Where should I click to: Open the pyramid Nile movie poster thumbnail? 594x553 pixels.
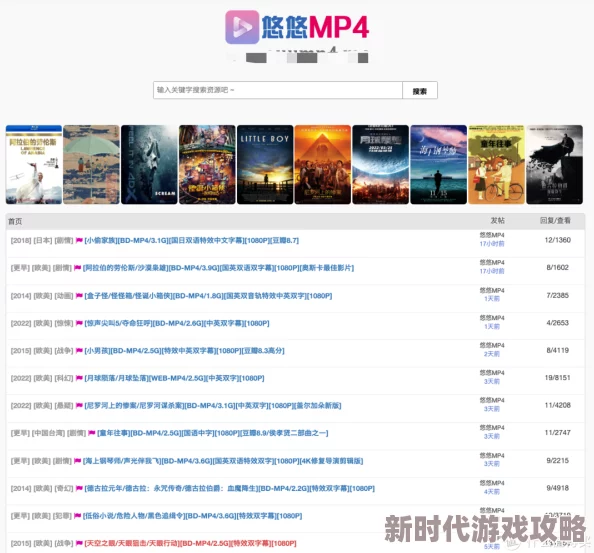(x=323, y=164)
